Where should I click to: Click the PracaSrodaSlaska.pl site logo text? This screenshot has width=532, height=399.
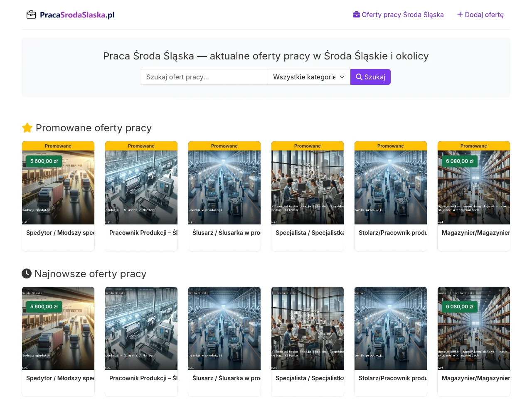pyautogui.click(x=77, y=15)
